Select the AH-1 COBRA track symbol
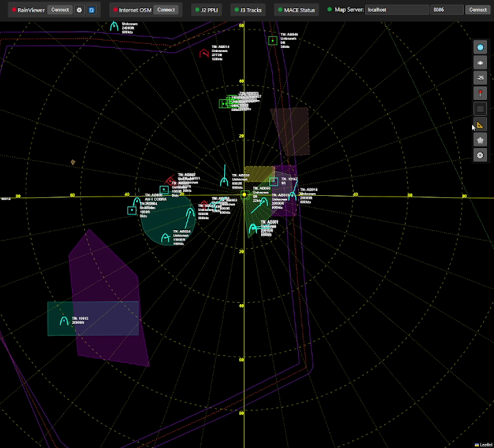Image resolution: width=494 pixels, height=448 pixels. point(137,201)
